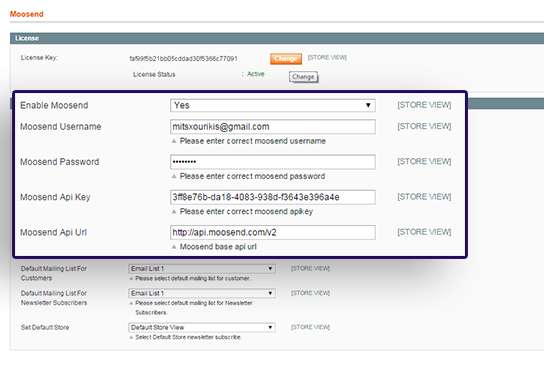The height and width of the screenshot is (379, 544).
Task: Click the Enable Moosend label
Action: tap(54, 105)
